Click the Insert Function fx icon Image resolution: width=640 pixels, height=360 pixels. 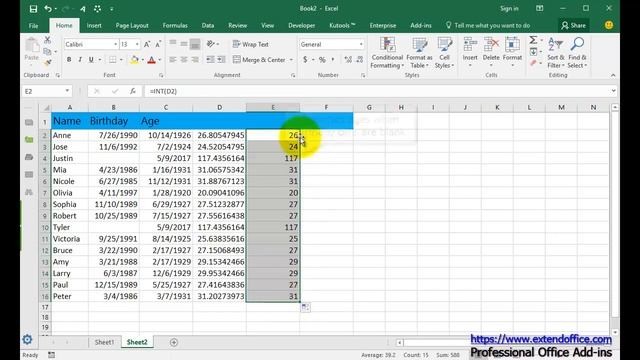(133, 91)
